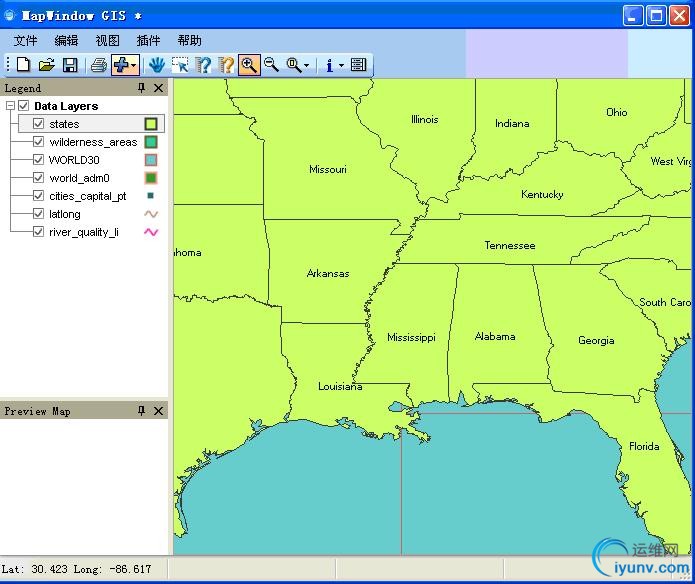Viewport: 695px width, 584px height.
Task: Hide the river_quality_li layer
Action: click(x=39, y=232)
